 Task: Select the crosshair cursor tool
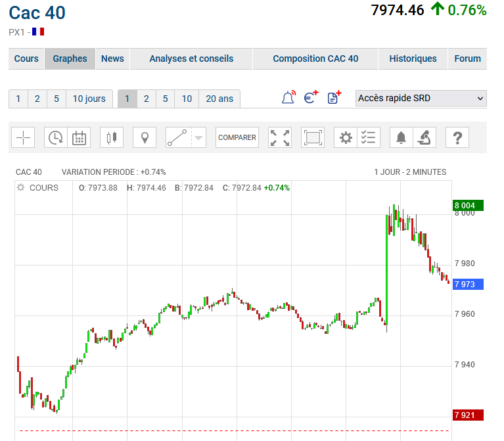(23, 137)
